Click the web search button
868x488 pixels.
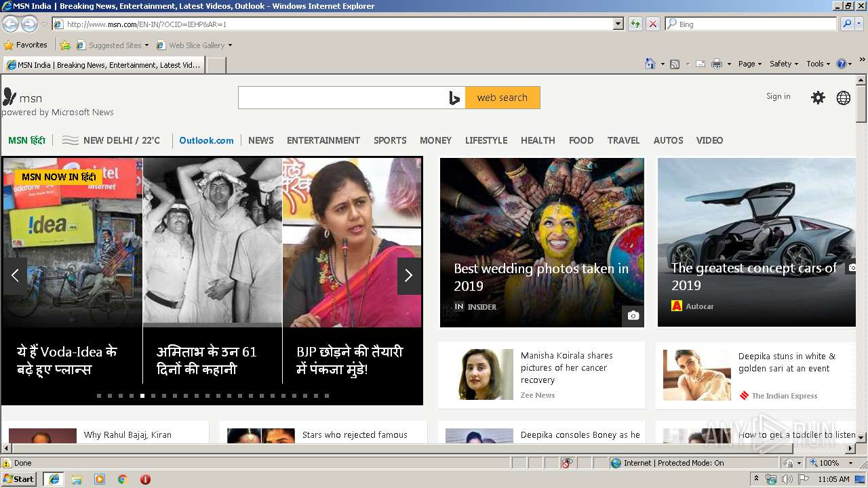click(x=502, y=98)
